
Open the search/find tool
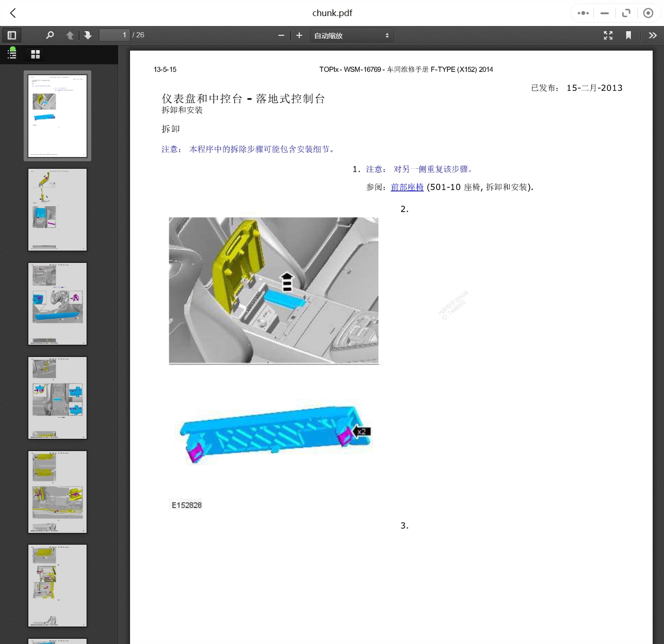pos(50,35)
